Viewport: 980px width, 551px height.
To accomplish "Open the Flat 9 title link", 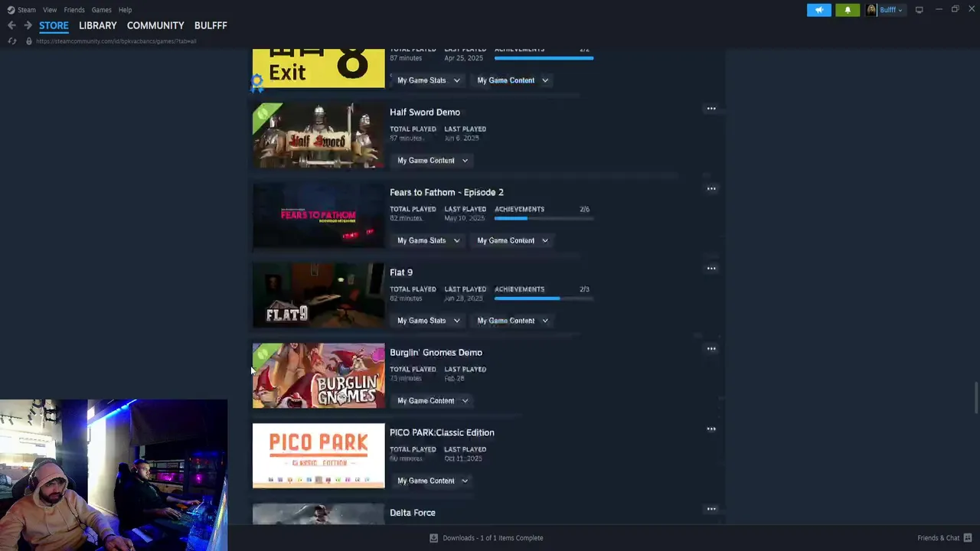I will (x=401, y=272).
